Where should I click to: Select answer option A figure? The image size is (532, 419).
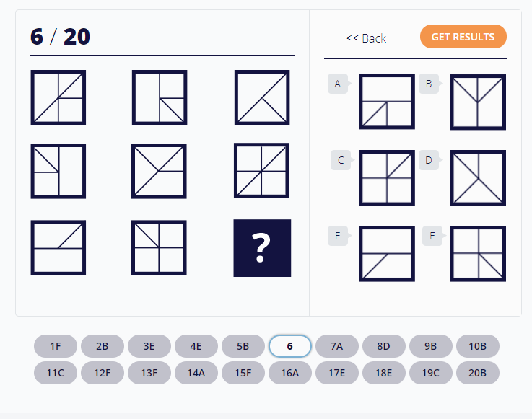[387, 102]
